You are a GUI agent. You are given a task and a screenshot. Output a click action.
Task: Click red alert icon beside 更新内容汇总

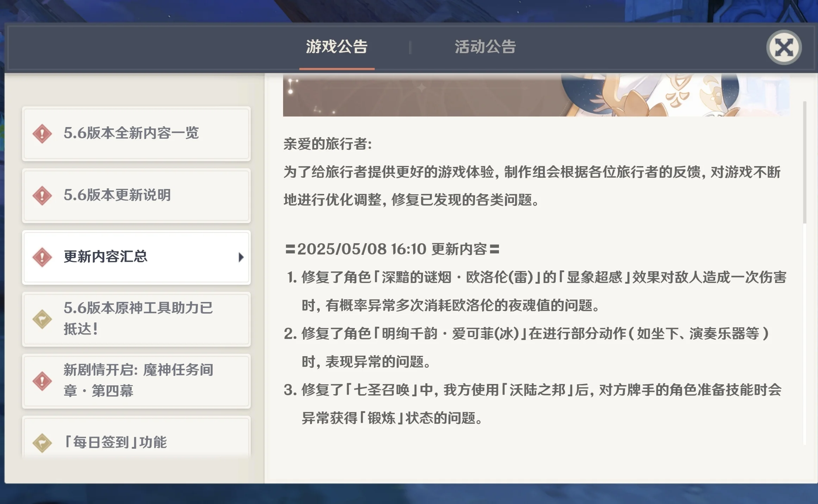(42, 257)
